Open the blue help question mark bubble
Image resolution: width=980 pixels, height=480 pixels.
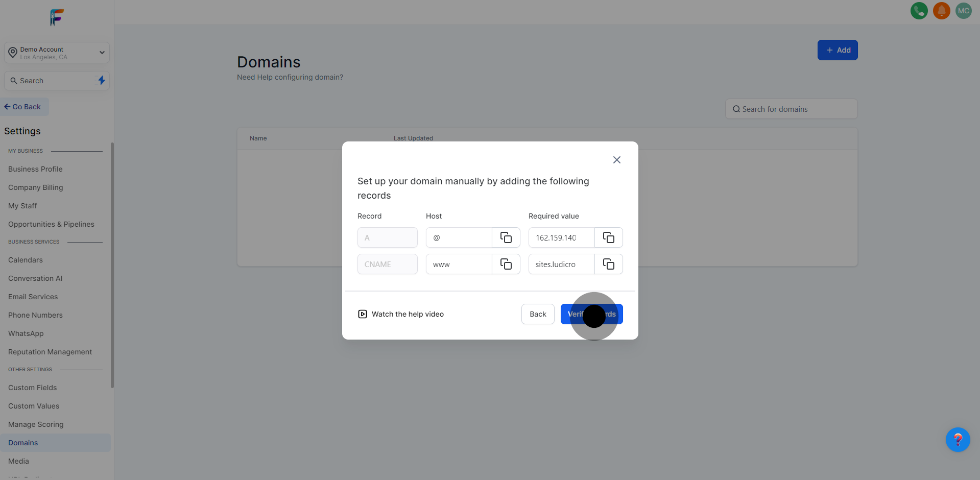point(958,440)
